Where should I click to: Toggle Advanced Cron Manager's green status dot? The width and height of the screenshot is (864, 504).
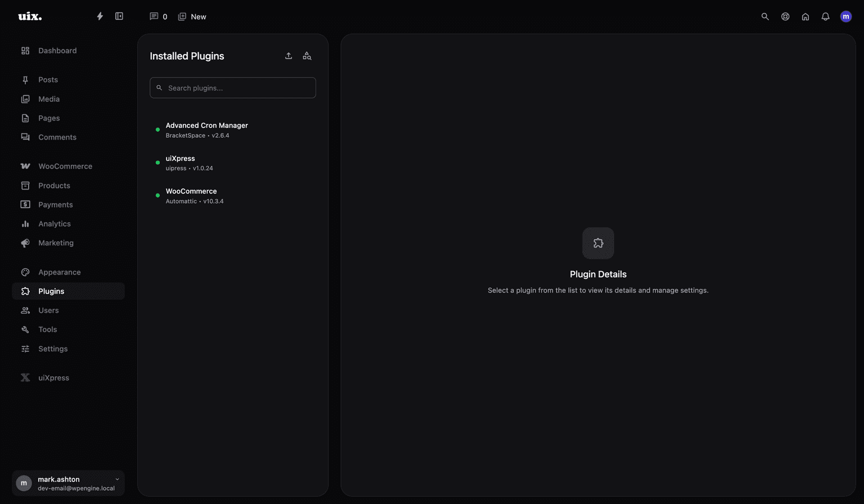pos(157,130)
